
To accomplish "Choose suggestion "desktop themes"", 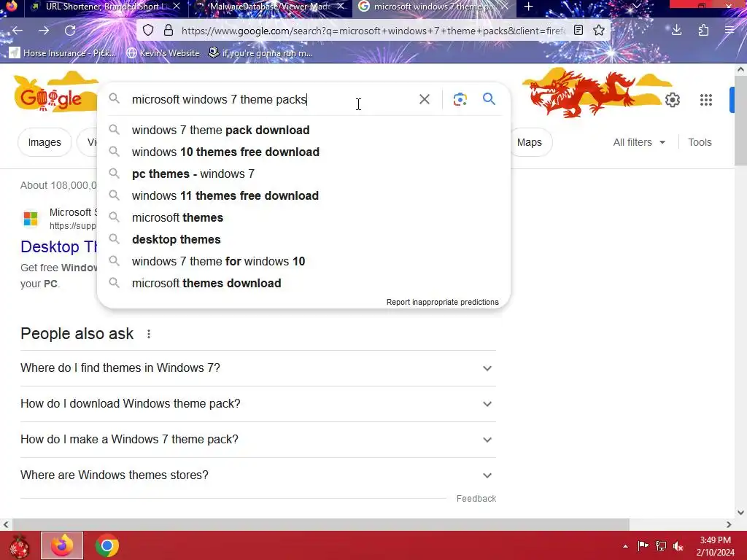I will (303, 239).
